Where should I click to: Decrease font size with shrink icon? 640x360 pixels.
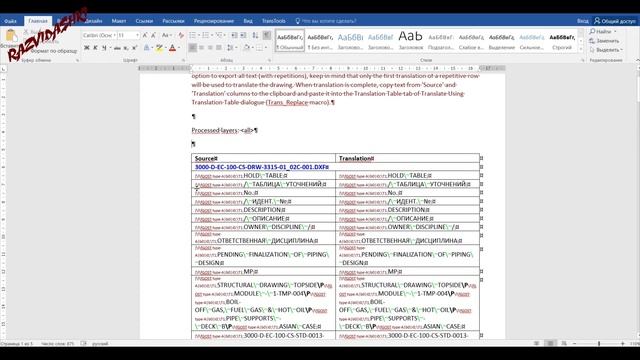153,36
